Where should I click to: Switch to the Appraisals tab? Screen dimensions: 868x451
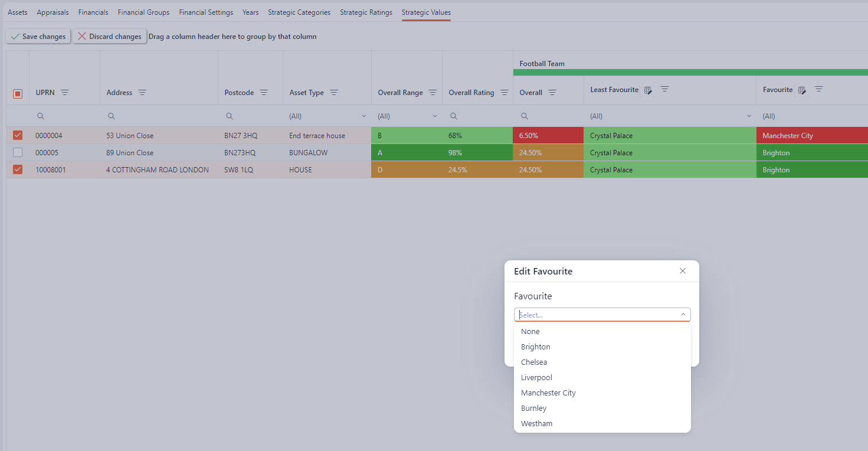[53, 12]
